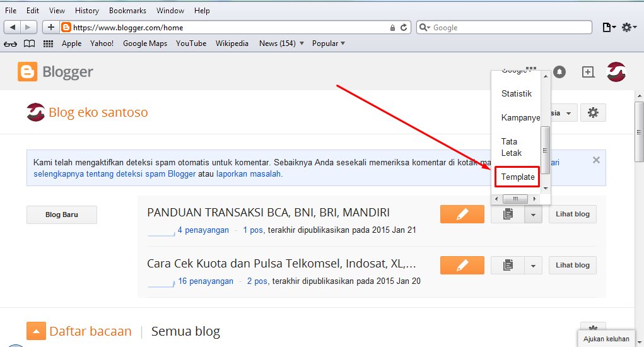The image size is (644, 347).
Task: Expand the Popular bookmarks folder
Action: pos(328,44)
